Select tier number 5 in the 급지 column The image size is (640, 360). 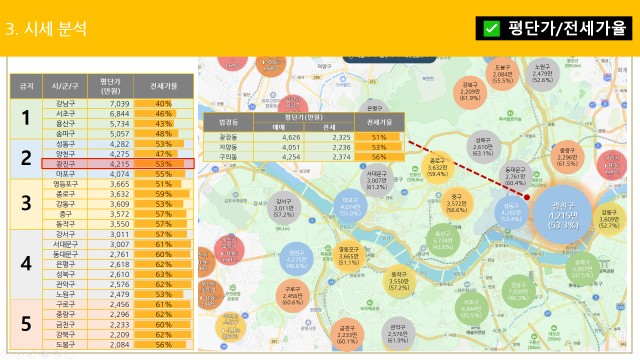26,324
